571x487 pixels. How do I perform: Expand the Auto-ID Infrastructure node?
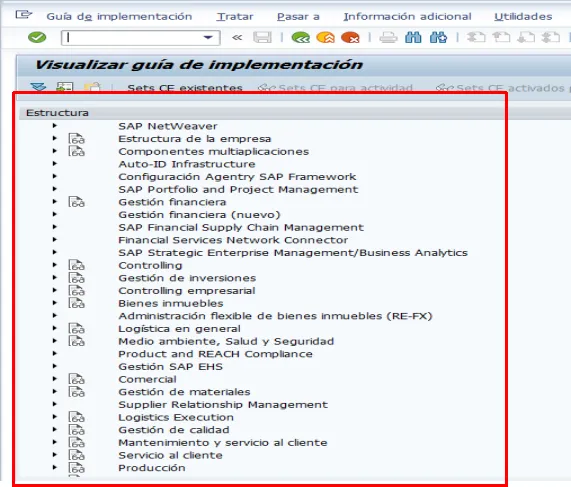pyautogui.click(x=55, y=164)
